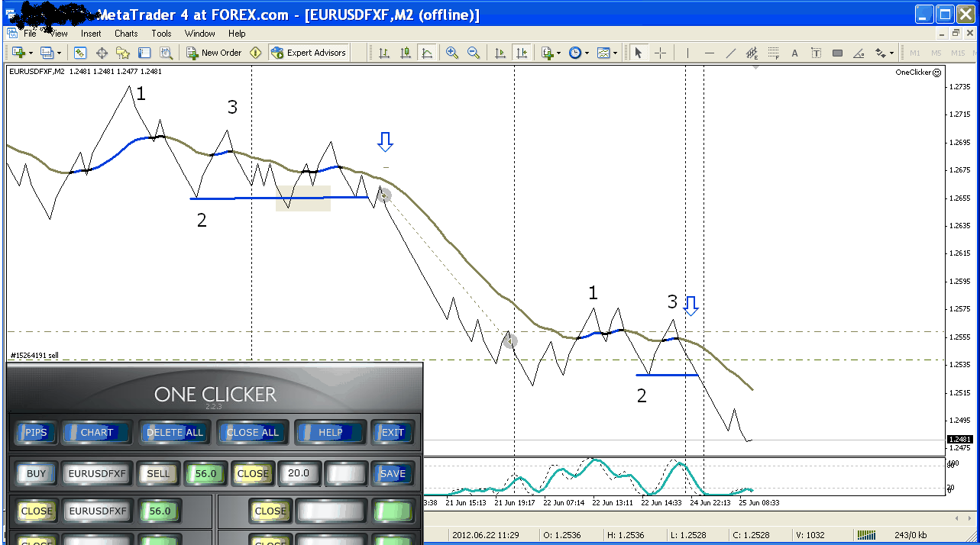The height and width of the screenshot is (545, 980).
Task: Switch to M5 timeframe
Action: pyautogui.click(x=936, y=53)
